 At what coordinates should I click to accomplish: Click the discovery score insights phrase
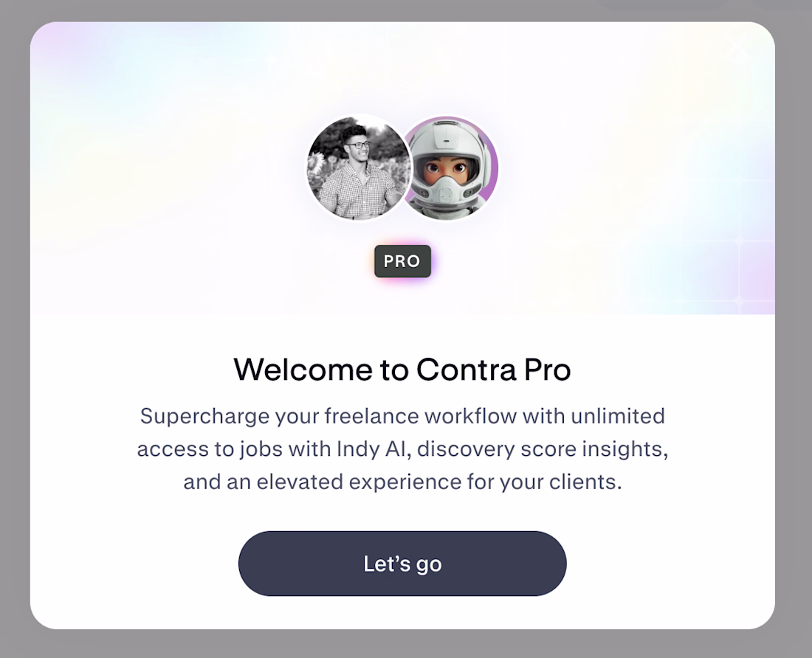point(540,449)
